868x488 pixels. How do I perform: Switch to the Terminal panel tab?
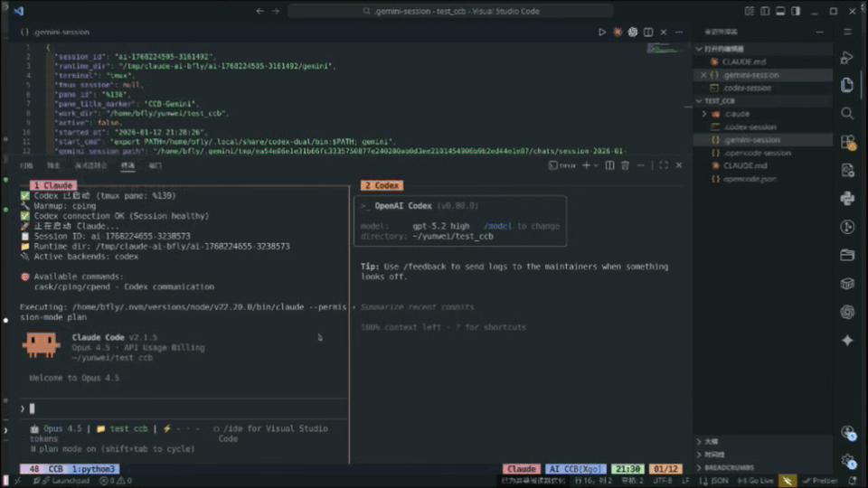pyautogui.click(x=127, y=165)
